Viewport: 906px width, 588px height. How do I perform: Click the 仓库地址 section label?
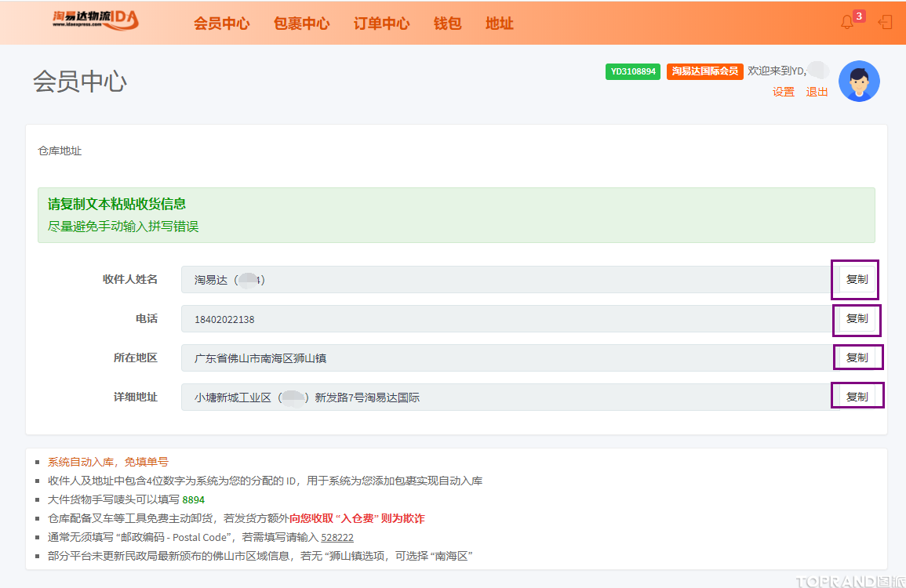pos(60,151)
